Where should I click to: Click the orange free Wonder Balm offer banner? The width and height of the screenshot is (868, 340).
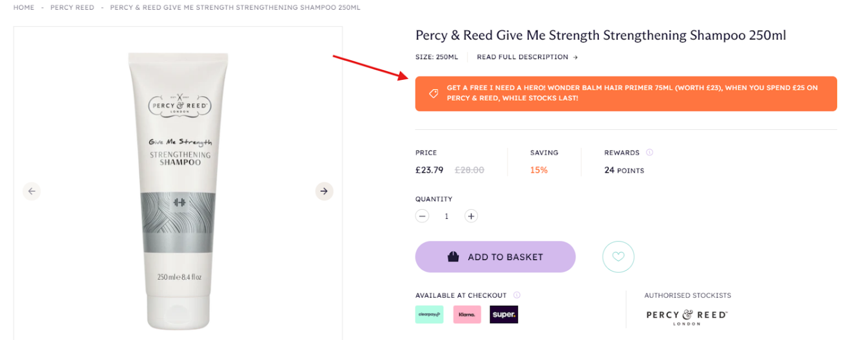[x=626, y=93]
